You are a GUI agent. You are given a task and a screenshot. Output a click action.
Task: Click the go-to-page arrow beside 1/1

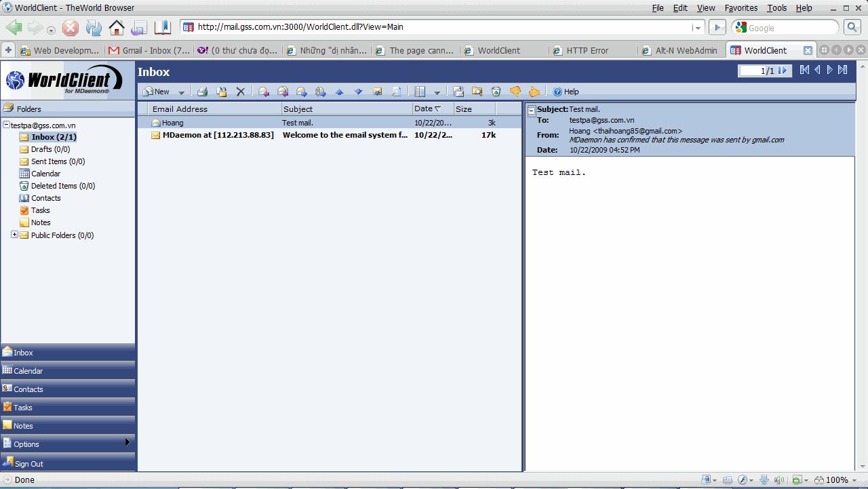783,71
